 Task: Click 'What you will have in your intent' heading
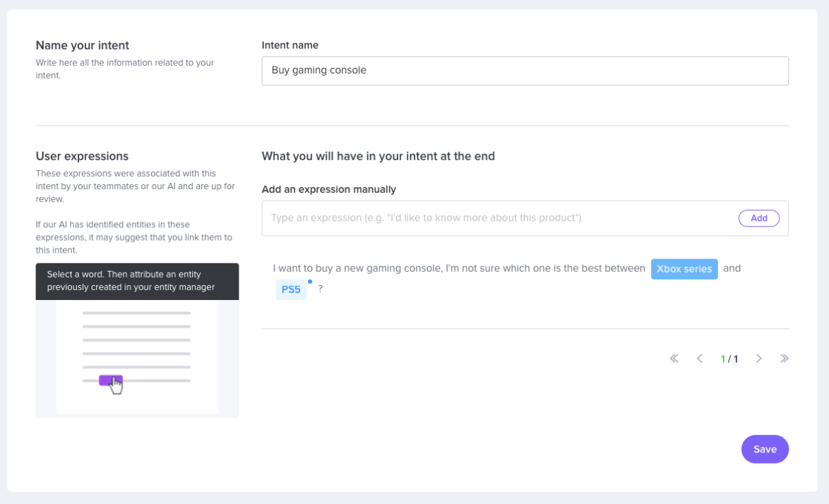tap(378, 157)
